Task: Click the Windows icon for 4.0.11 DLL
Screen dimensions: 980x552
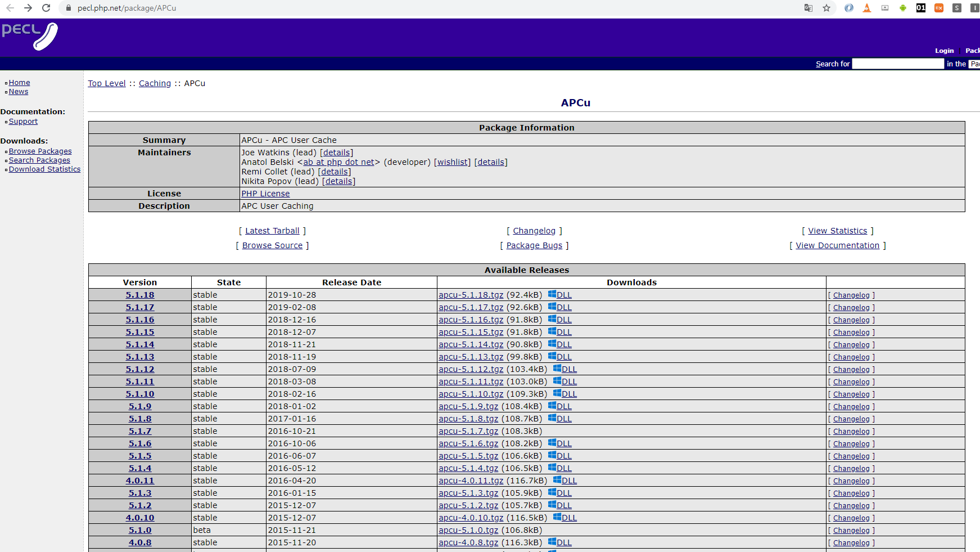Action: tap(557, 480)
